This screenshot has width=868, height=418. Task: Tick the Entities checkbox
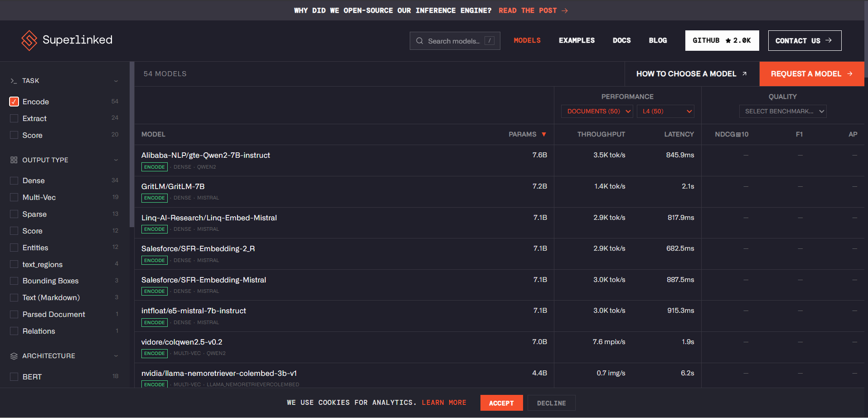click(14, 248)
